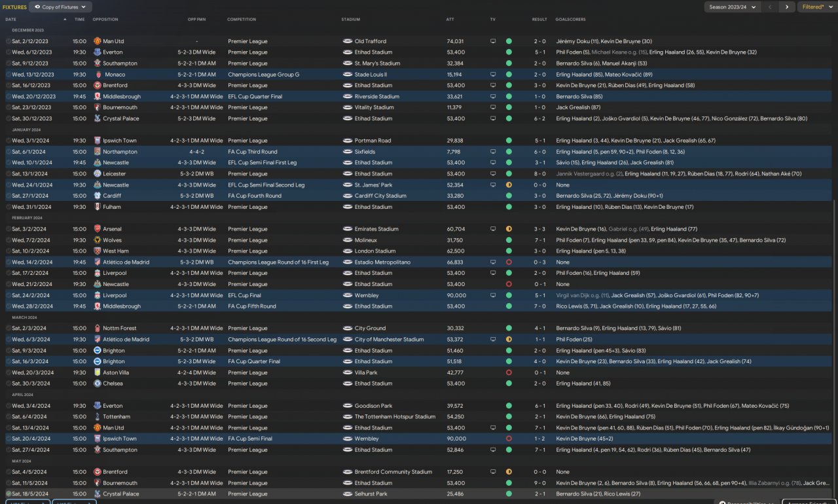This screenshot has height=504, width=838.
Task: Toggle the status circle left of Sat, 3/2/2024
Action: (x=9, y=229)
